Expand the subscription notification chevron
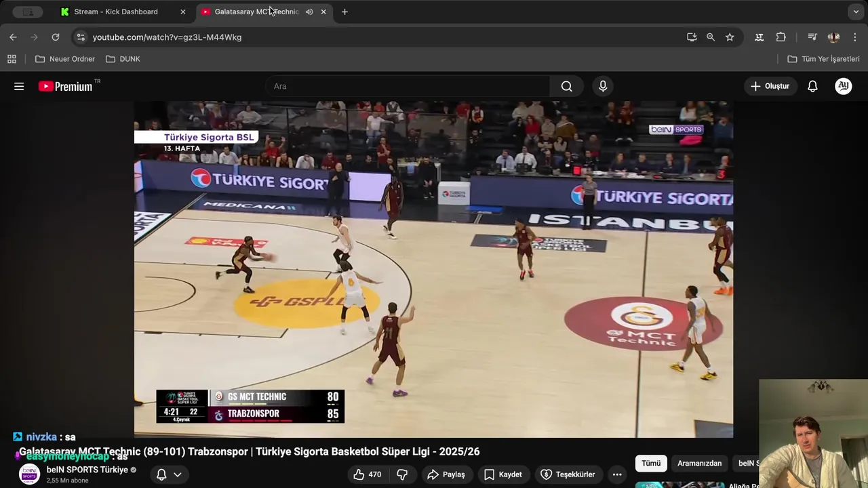Image resolution: width=868 pixels, height=488 pixels. (x=178, y=474)
